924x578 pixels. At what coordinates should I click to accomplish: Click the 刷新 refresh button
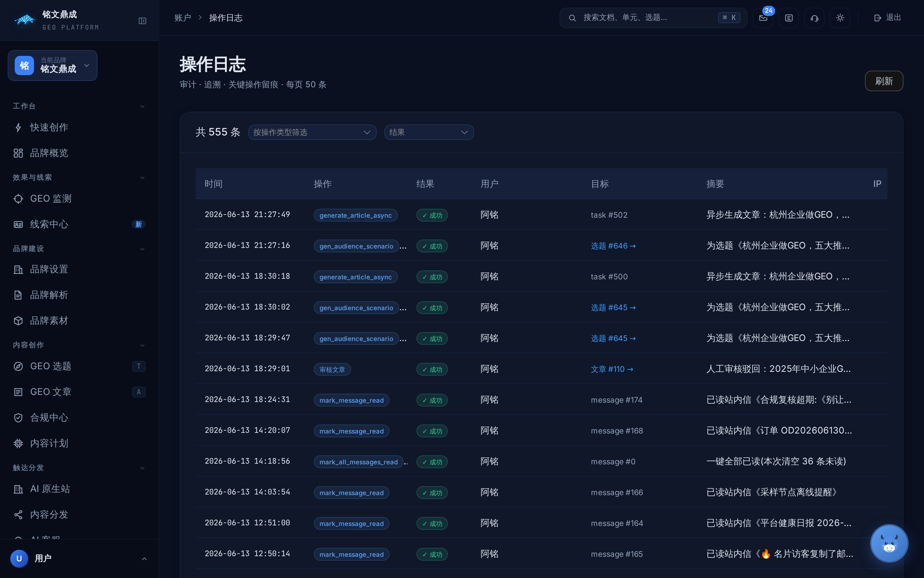884,81
